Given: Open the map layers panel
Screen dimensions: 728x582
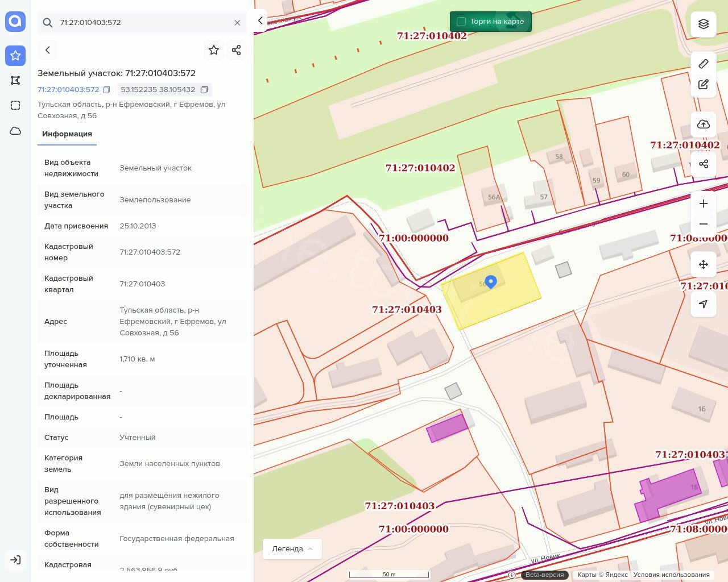Looking at the screenshot, I should [x=704, y=24].
